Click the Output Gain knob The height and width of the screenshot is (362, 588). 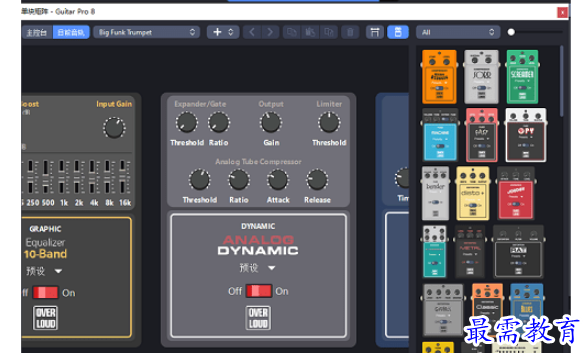pos(271,122)
